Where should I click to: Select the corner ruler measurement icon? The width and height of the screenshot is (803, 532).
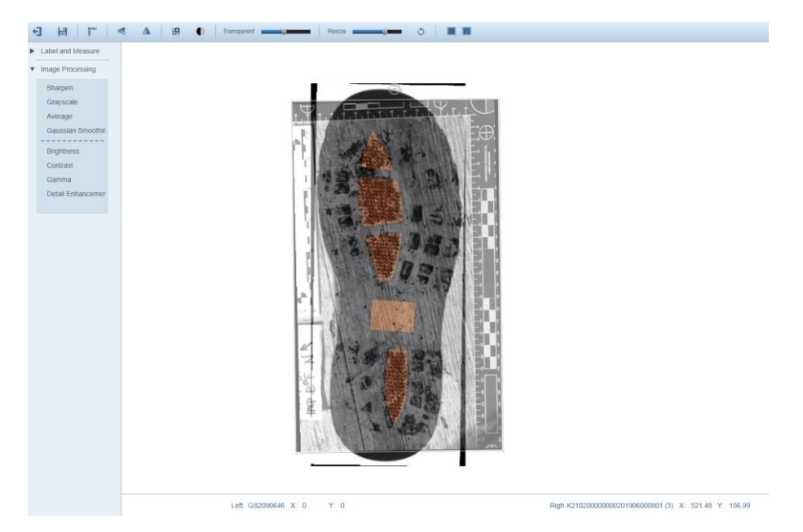(x=91, y=32)
